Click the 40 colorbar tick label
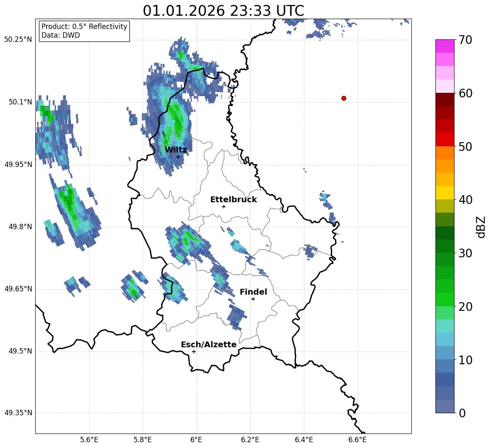Viewport: 491px width, 448px height. point(465,200)
